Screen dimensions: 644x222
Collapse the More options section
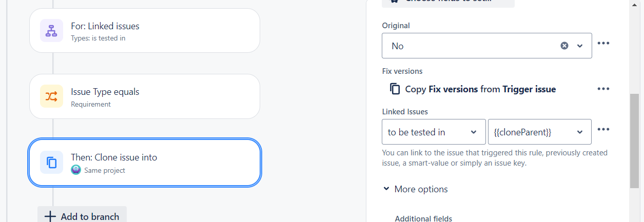pos(416,189)
